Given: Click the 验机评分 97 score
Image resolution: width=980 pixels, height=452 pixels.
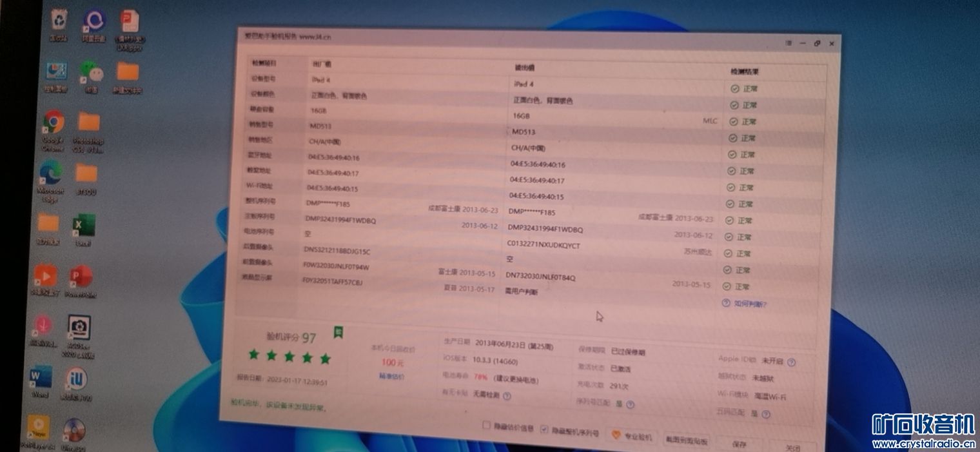Looking at the screenshot, I should 291,337.
